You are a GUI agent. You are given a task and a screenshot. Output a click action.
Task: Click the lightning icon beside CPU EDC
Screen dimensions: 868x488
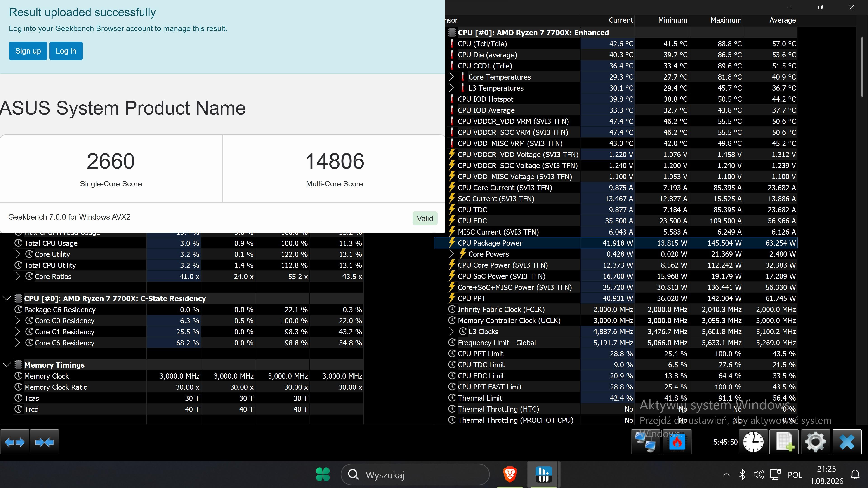(452, 221)
